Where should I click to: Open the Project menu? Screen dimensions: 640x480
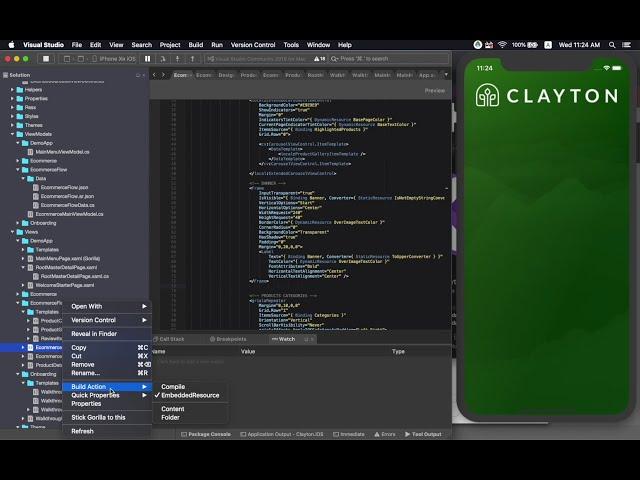pos(170,45)
